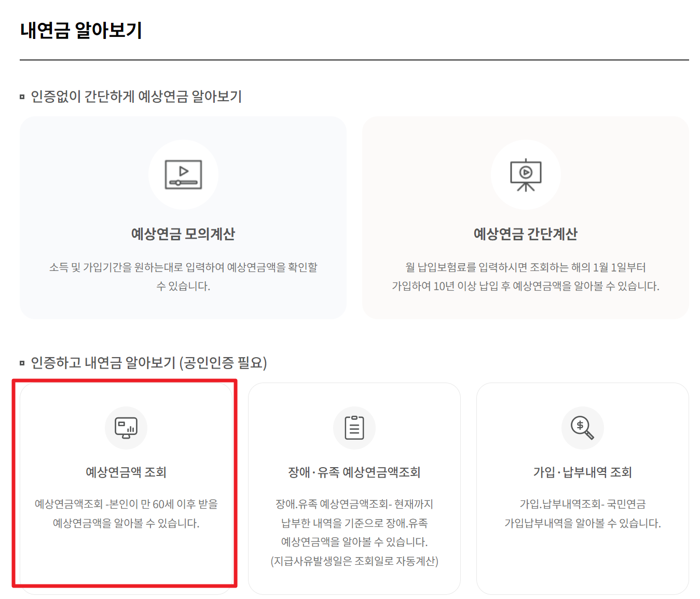
Task: Click the heading 인증없이 간단하게 예상연금 알아보기
Action: (x=136, y=97)
